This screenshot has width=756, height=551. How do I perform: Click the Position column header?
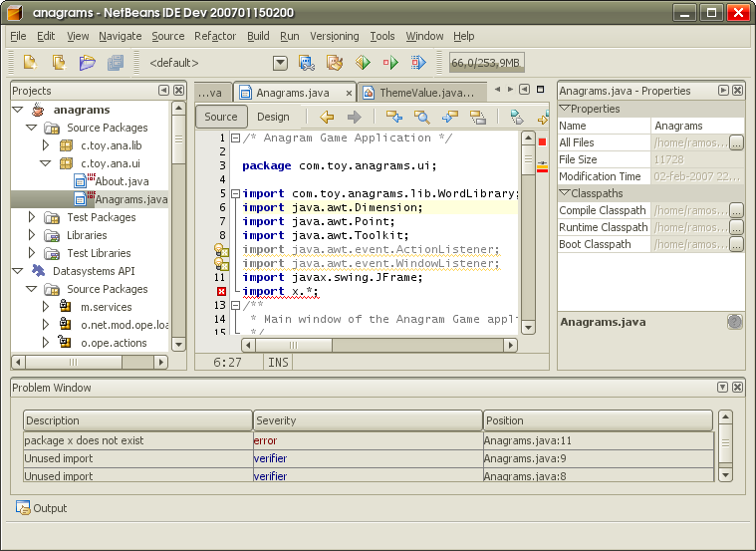coord(599,420)
